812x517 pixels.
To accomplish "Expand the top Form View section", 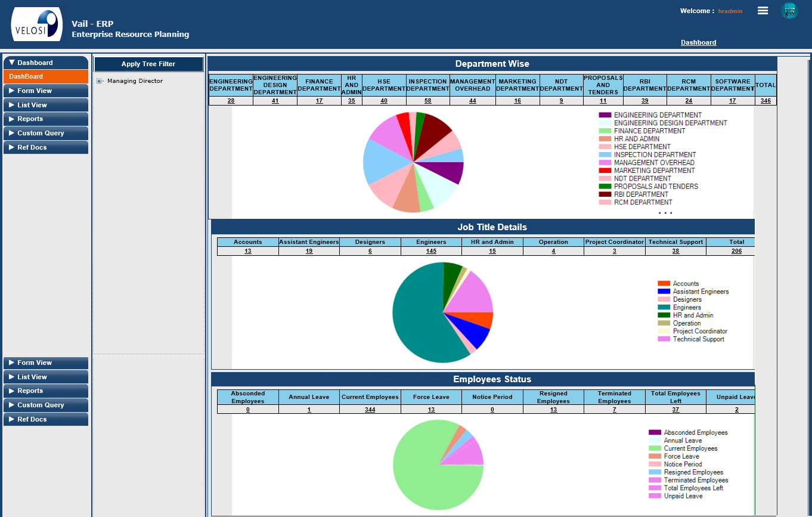I will coord(45,91).
